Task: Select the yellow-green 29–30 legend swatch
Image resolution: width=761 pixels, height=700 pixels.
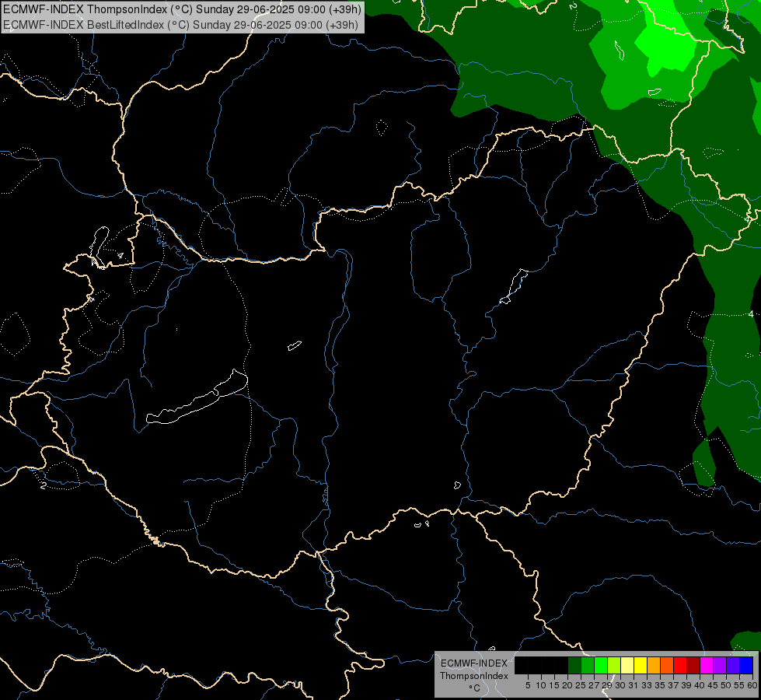Action: click(614, 665)
